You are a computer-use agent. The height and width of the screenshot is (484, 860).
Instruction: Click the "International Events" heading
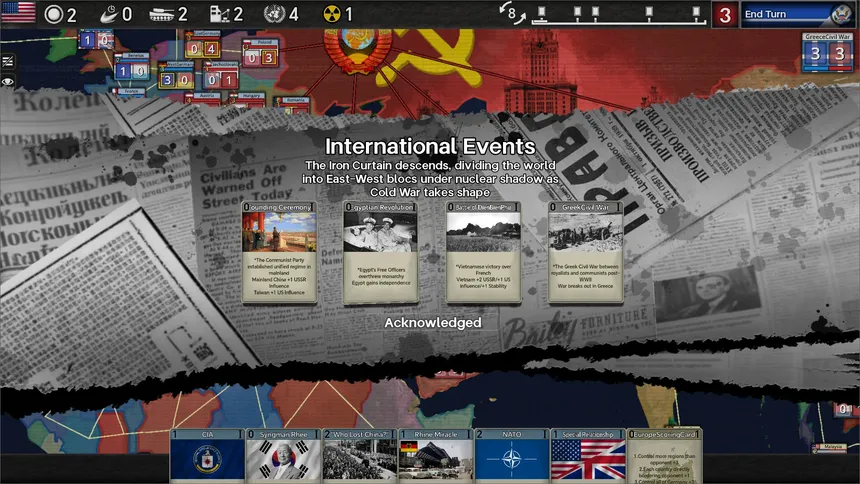[430, 147]
